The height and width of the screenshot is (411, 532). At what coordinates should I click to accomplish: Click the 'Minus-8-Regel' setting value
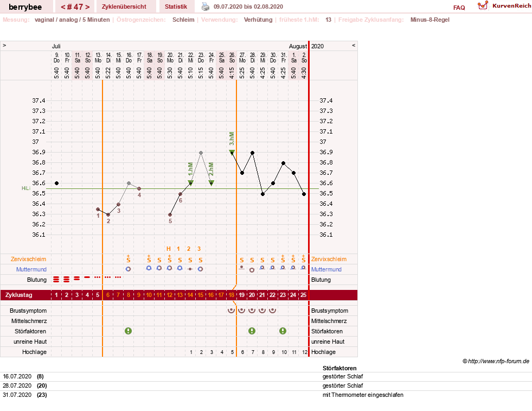(x=430, y=20)
